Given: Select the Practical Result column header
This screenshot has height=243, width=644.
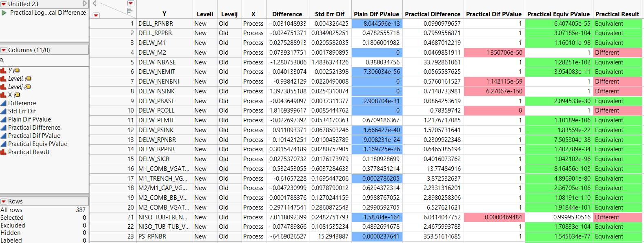Looking at the screenshot, I should click(617, 14).
